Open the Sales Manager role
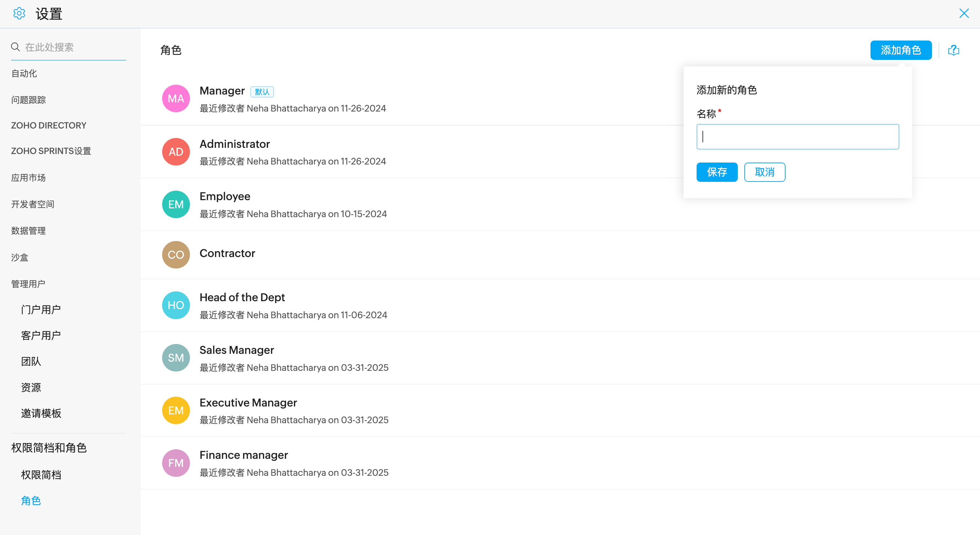This screenshot has height=535, width=980. [x=237, y=350]
